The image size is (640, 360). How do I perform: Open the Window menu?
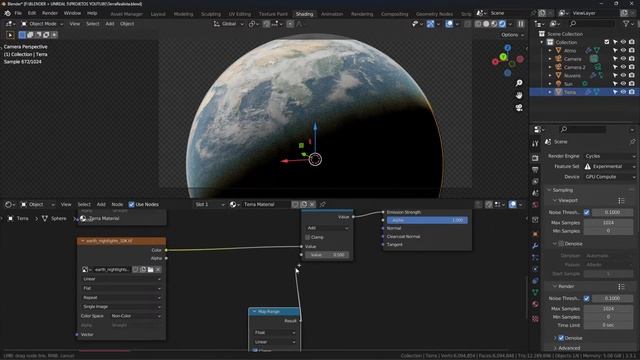click(72, 13)
